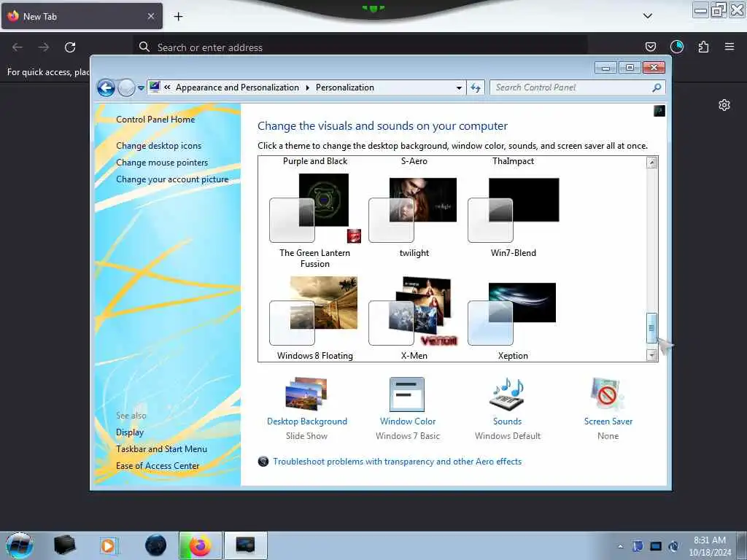This screenshot has width=747, height=560.
Task: Click the ThaImpact theme label
Action: click(x=513, y=161)
